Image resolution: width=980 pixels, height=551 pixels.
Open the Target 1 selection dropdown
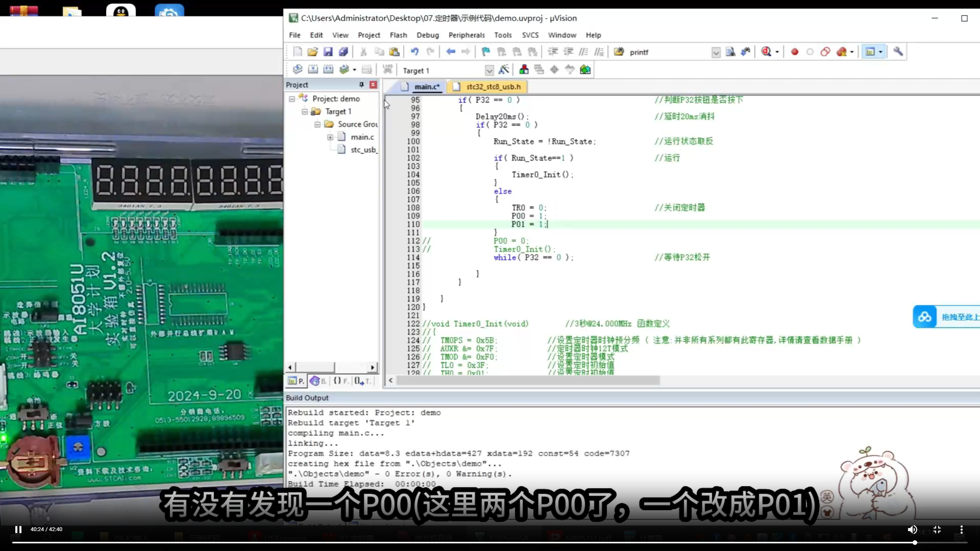coord(489,70)
